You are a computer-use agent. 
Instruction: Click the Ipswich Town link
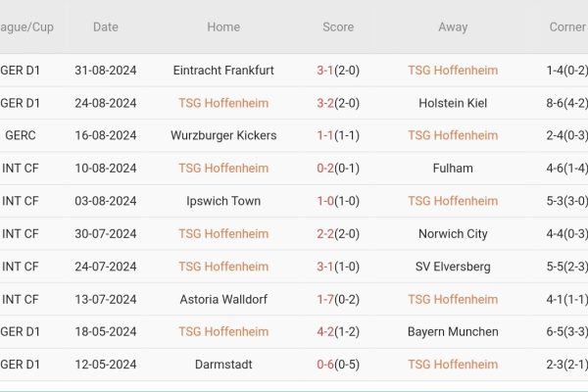tap(223, 201)
